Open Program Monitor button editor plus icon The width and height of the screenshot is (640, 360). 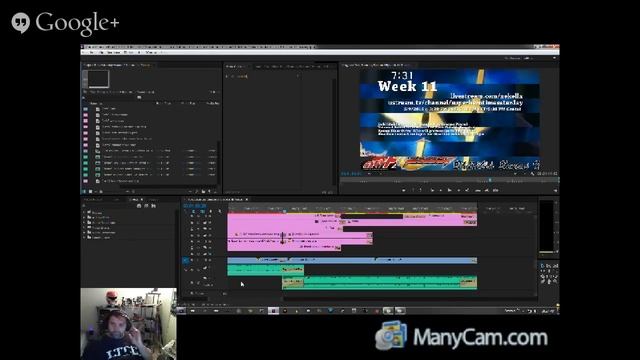click(555, 190)
